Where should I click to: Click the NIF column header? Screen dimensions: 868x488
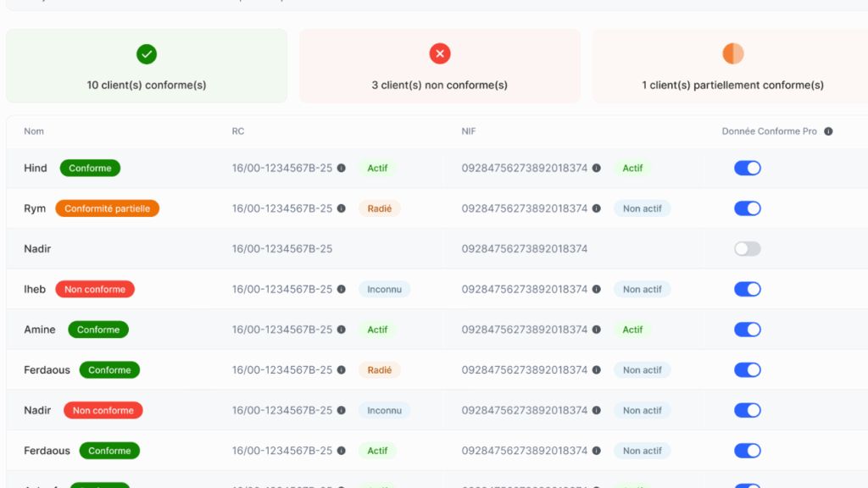pos(469,131)
